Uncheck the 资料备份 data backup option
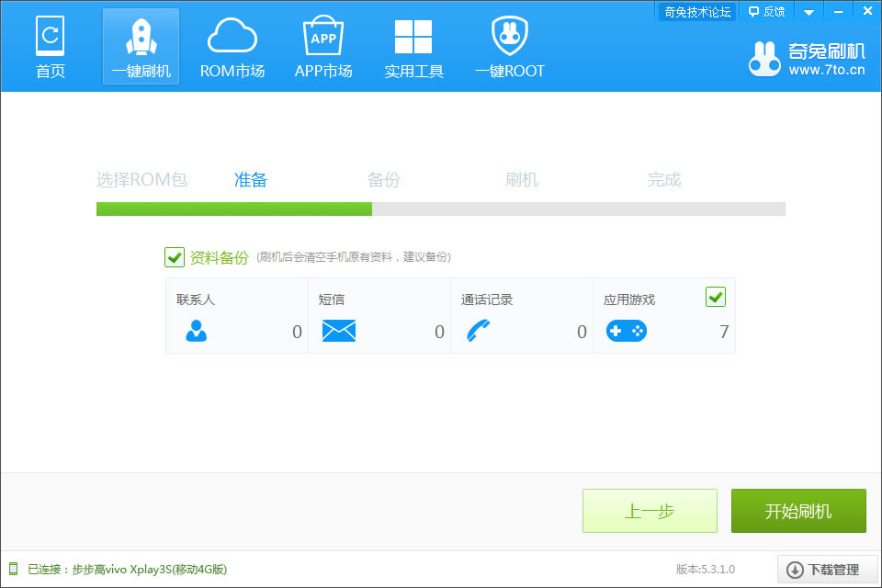Image resolution: width=882 pixels, height=588 pixels. coord(175,257)
